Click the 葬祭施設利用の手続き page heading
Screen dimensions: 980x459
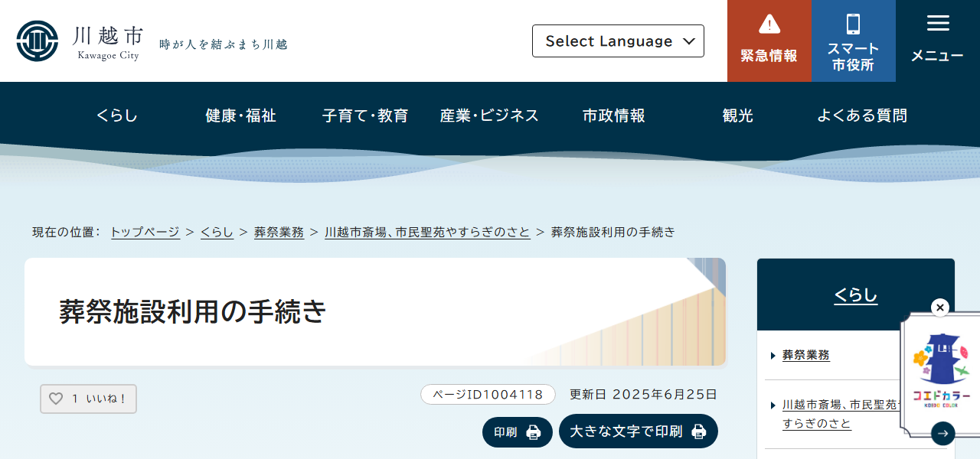click(193, 312)
